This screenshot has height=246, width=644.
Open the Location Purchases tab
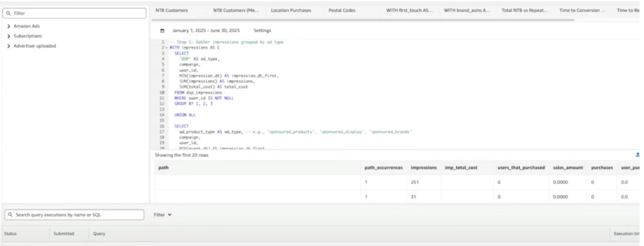(291, 10)
